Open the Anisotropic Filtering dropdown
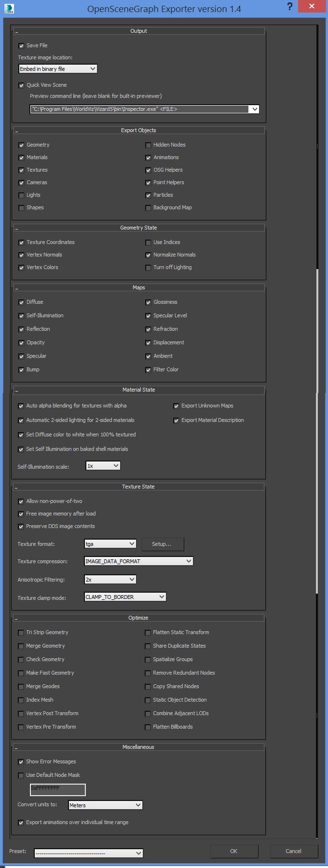 point(110,580)
